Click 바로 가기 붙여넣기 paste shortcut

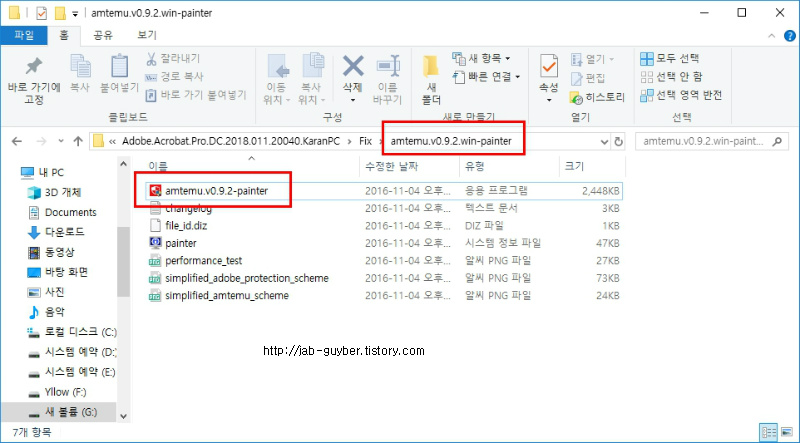click(196, 95)
